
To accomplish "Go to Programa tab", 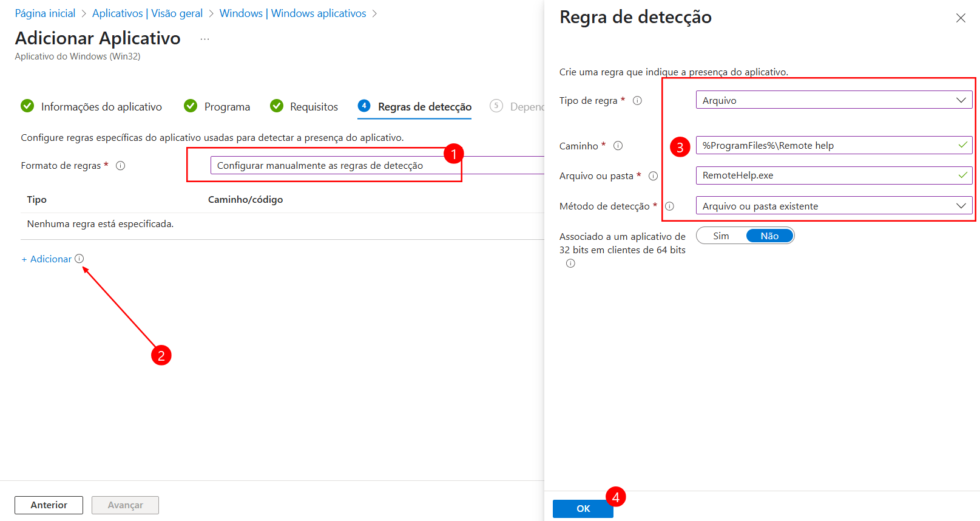I will (217, 106).
